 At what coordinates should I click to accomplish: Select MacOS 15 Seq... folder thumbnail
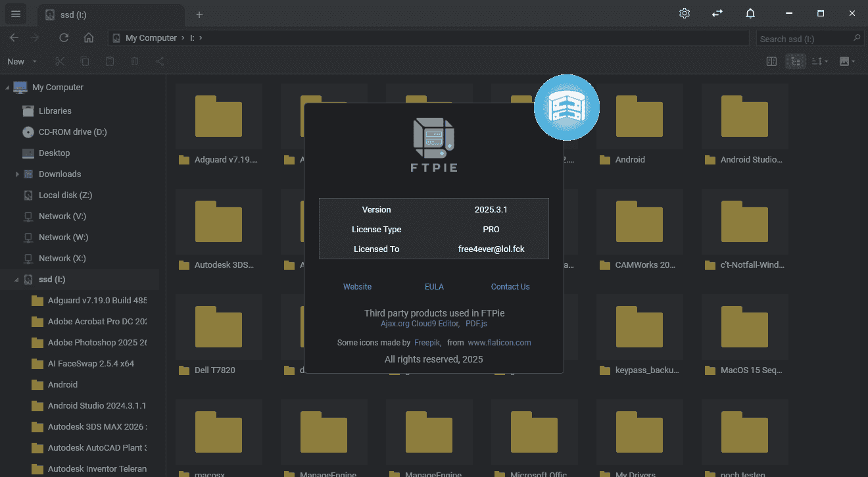744,327
